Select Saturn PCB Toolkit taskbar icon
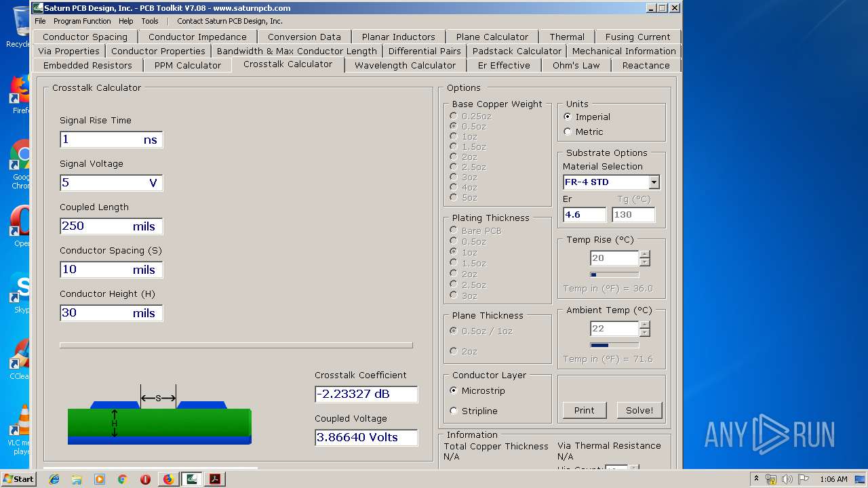Image resolution: width=868 pixels, height=488 pixels. [192, 479]
